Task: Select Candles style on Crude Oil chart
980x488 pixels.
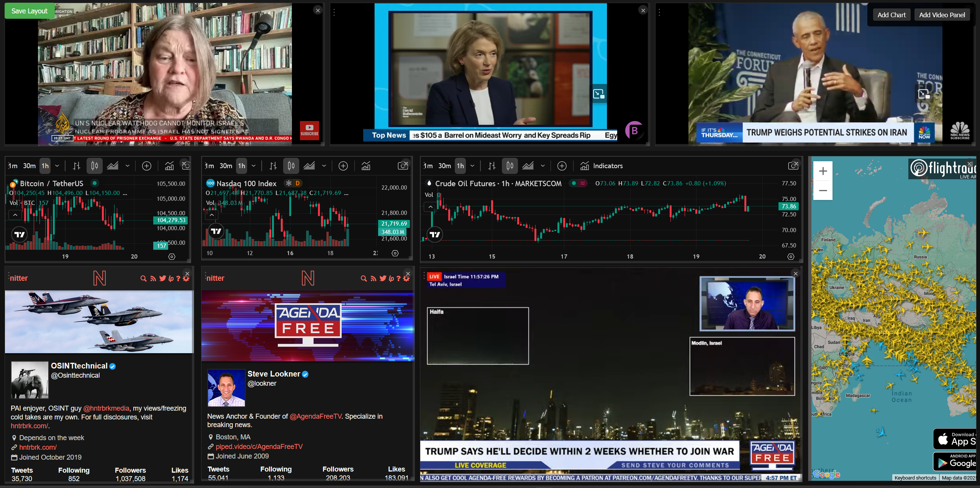Action: point(510,166)
